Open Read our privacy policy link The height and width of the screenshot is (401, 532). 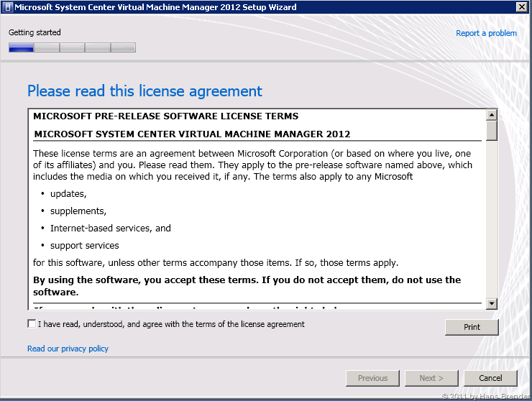[x=68, y=349]
